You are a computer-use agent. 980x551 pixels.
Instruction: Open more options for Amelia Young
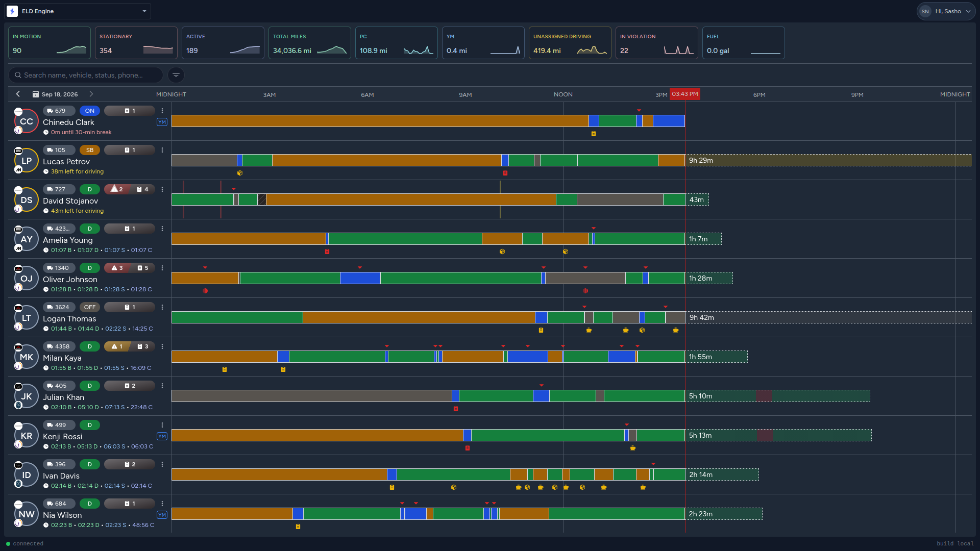tap(162, 229)
